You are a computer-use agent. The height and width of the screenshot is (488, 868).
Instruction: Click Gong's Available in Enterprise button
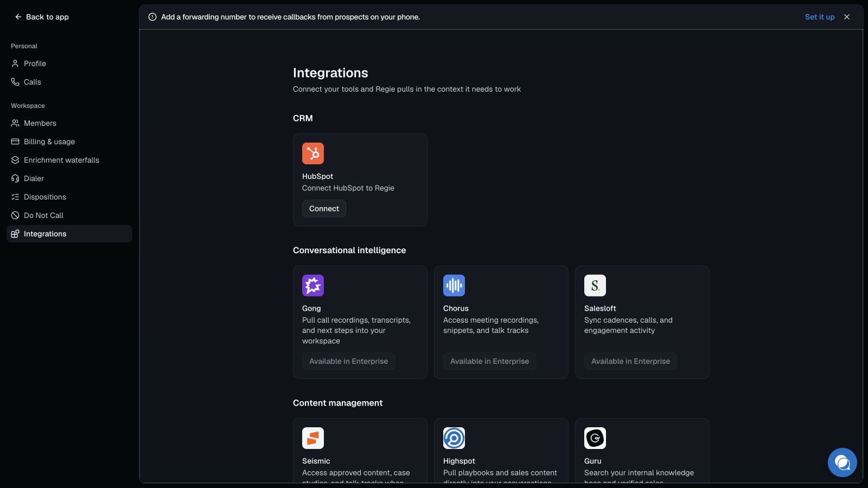[x=348, y=361]
